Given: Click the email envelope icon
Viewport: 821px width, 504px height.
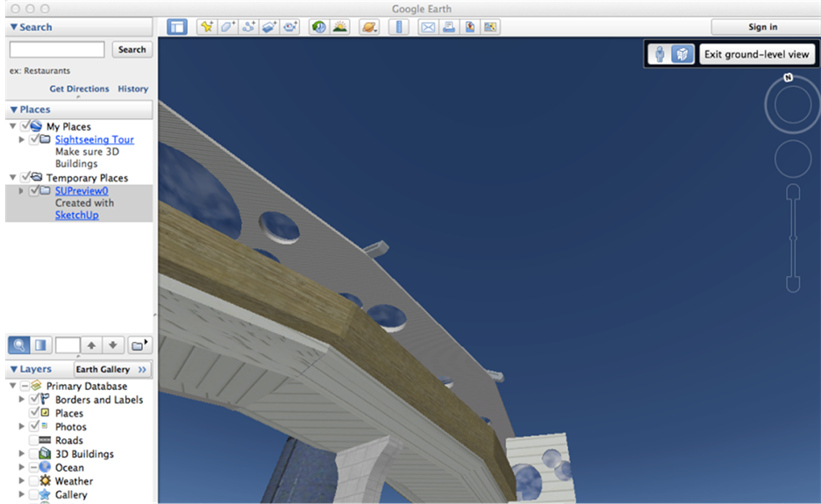Looking at the screenshot, I should [x=428, y=27].
